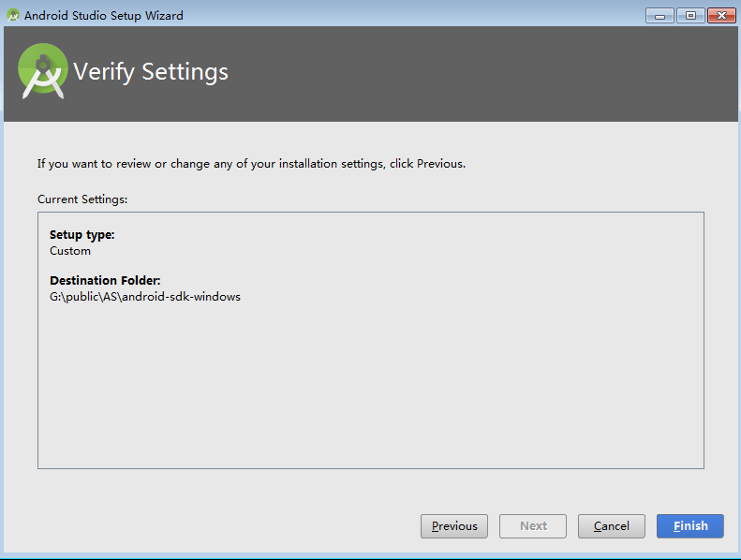This screenshot has width=741, height=560.
Task: Cancel the setup wizard
Action: (611, 526)
